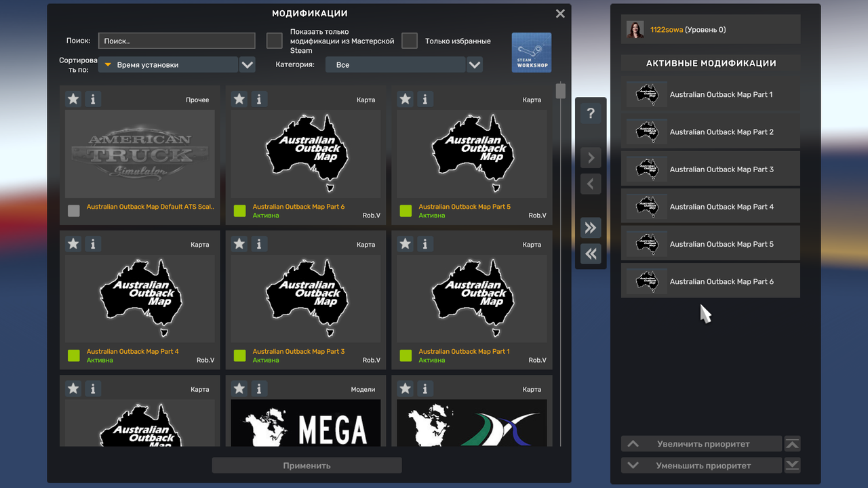The width and height of the screenshot is (868, 488).
Task: Move mod to top priority icon
Action: click(x=792, y=444)
